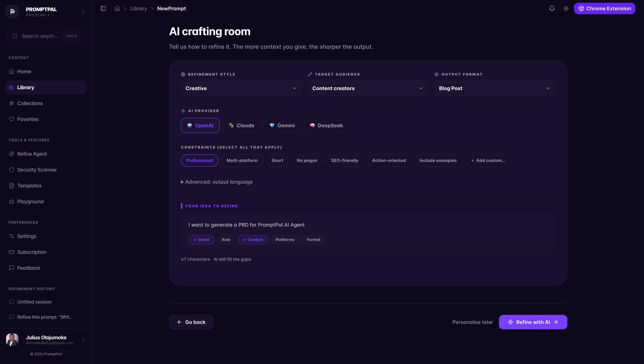Viewport: 644px width, 364px height.
Task: Open Security Scanner shield icon
Action: click(x=12, y=170)
